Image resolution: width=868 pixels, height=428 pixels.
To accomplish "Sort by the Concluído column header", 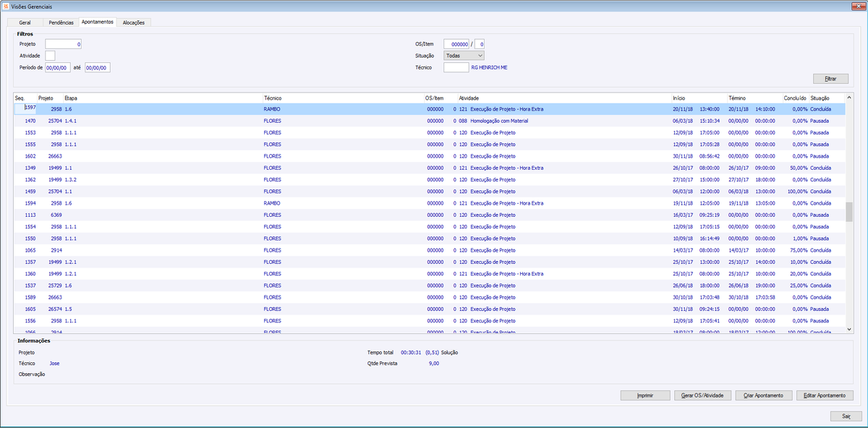I will [x=796, y=98].
